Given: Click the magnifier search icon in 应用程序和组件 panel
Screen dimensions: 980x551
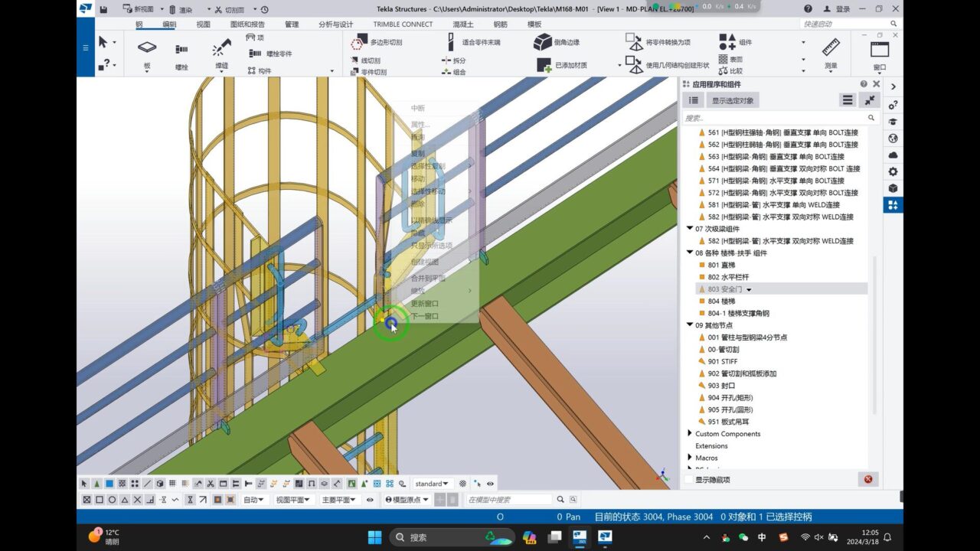Looking at the screenshot, I should [x=871, y=118].
